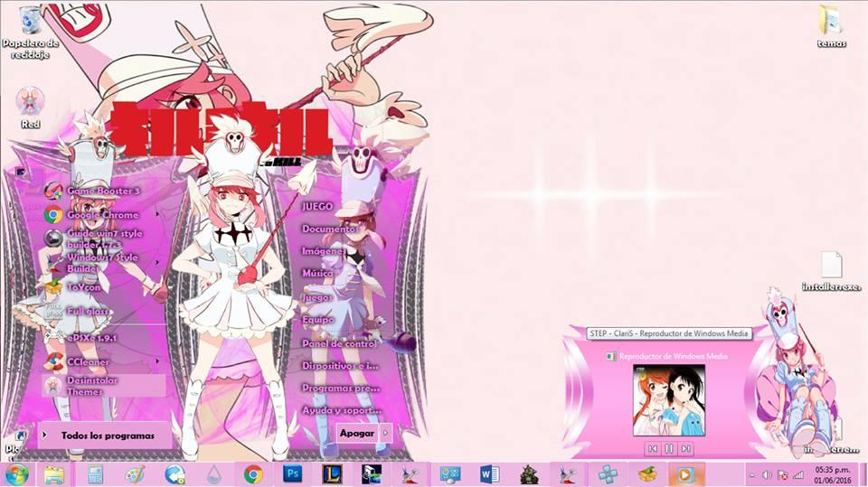This screenshot has width=868, height=487.
Task: Open shutdown options arrow beside Apagar
Action: (x=386, y=433)
